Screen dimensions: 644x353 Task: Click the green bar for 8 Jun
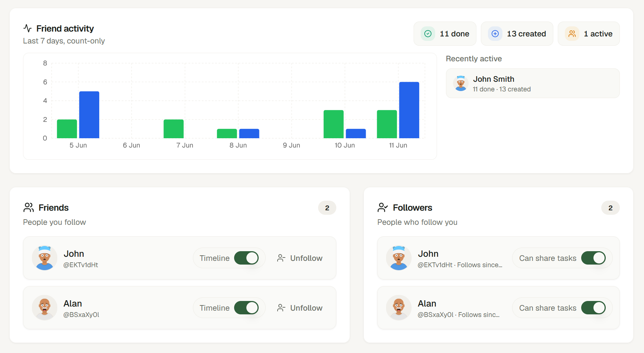point(227,133)
